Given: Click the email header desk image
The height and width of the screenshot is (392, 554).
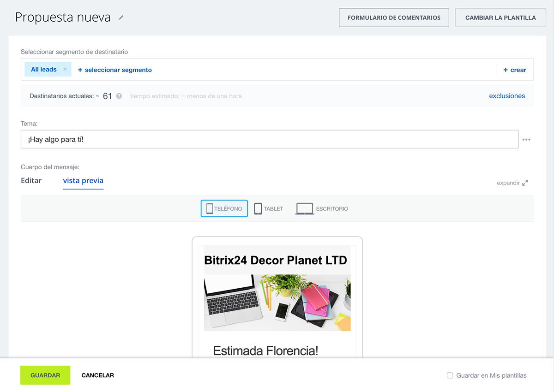Looking at the screenshot, I should pos(277,303).
